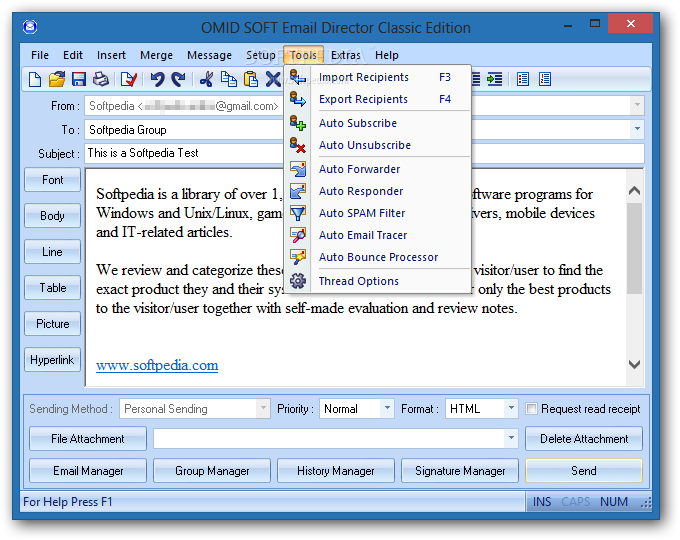Open the Priority dropdown set to Normal

356,409
